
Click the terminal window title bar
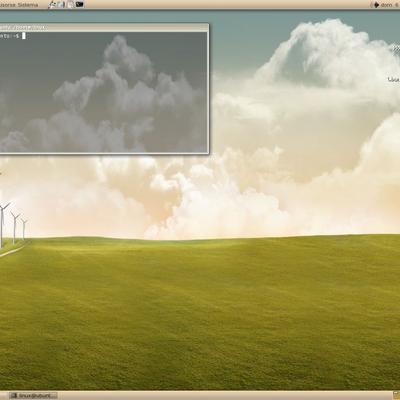[104, 28]
